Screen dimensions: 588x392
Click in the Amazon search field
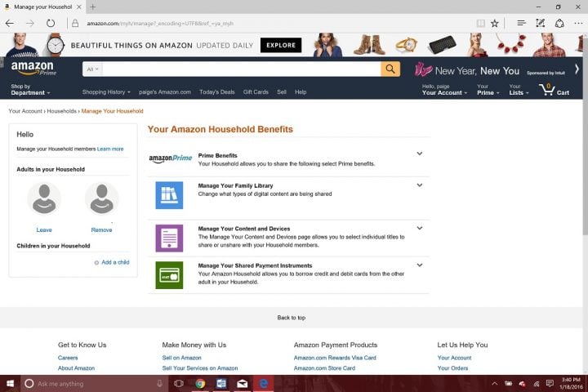click(x=242, y=69)
